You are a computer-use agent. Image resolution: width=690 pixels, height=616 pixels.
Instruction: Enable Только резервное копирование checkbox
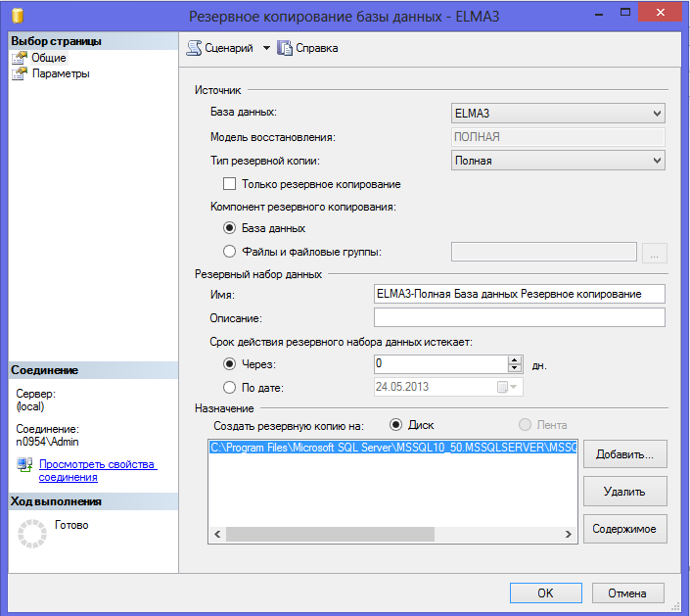(x=230, y=184)
